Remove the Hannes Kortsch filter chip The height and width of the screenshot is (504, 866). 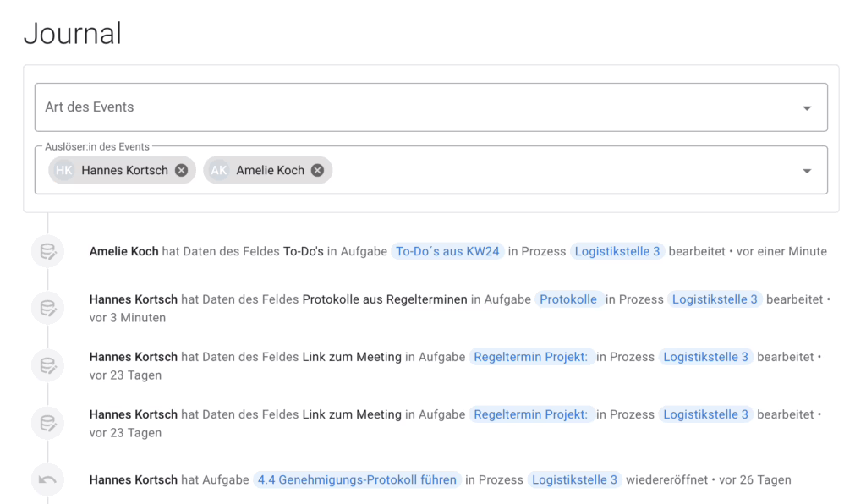181,171
